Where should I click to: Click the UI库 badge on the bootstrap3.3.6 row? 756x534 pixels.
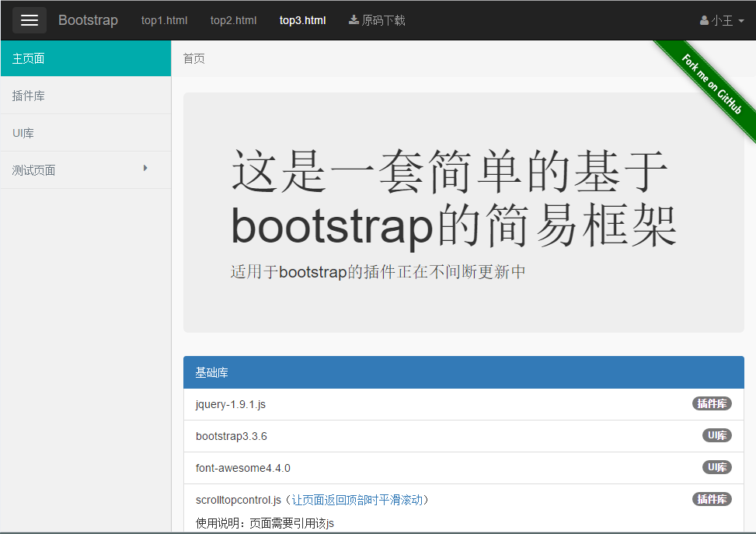(716, 435)
